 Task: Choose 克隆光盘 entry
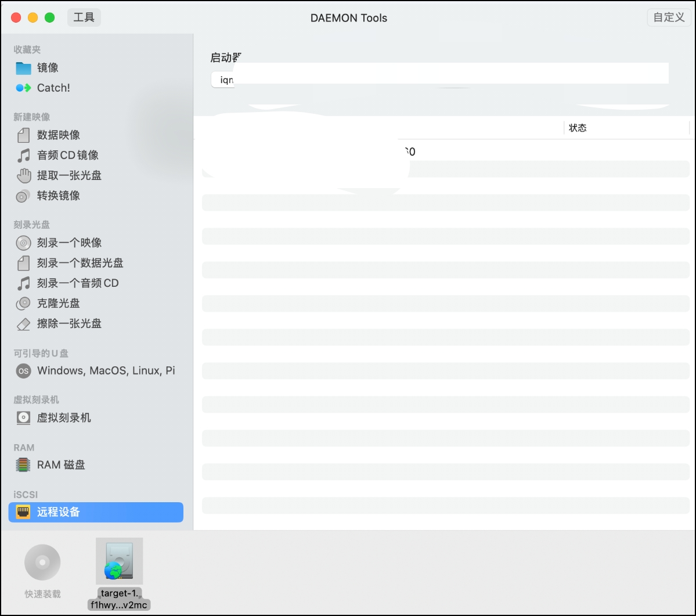tap(58, 304)
